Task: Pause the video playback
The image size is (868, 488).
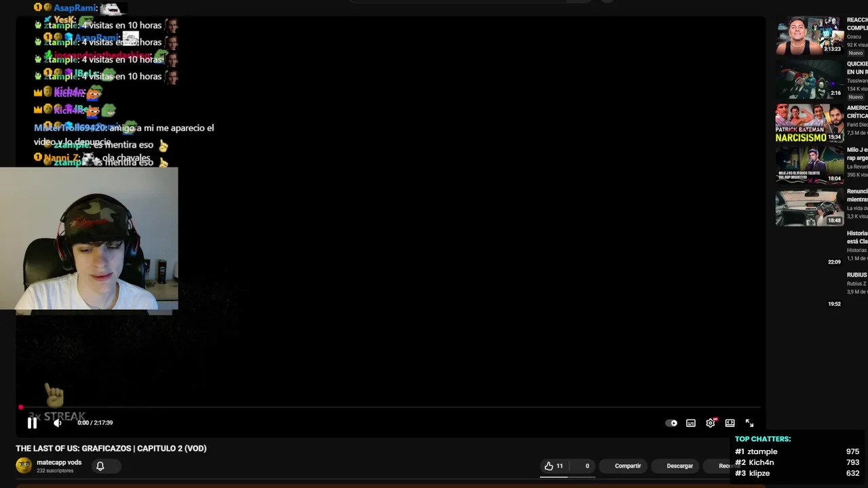Action: pos(32,423)
